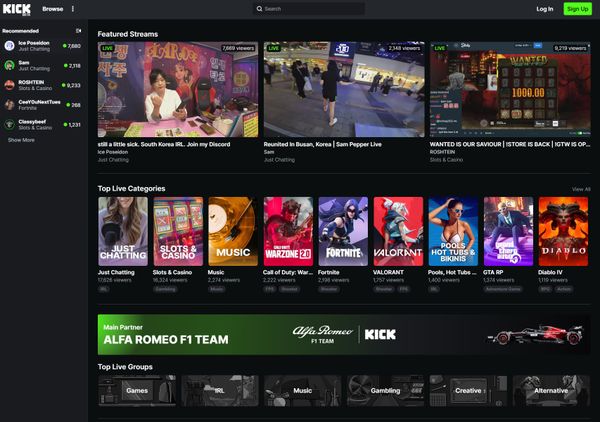Click 'Sam' name in Recommended list

tap(24, 62)
